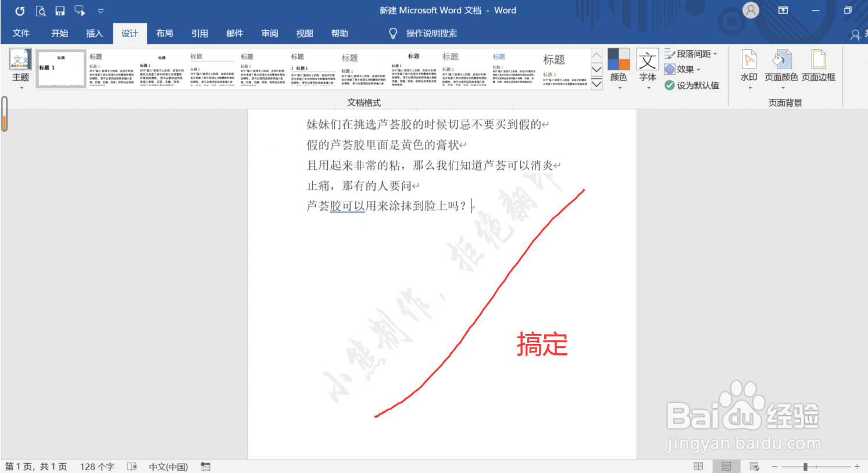Click the Save icon in Quick Access Toolbar
This screenshot has width=868, height=473.
(x=60, y=10)
